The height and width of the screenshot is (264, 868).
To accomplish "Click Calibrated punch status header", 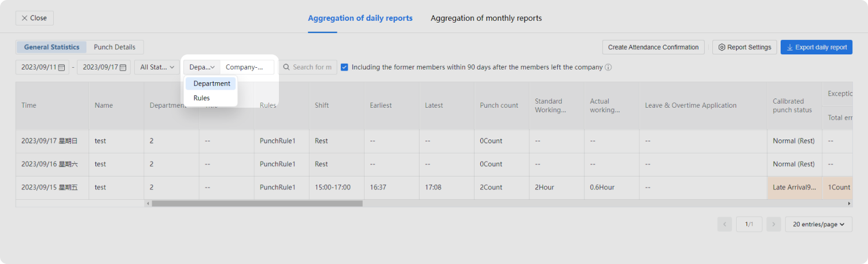I will pos(795,105).
